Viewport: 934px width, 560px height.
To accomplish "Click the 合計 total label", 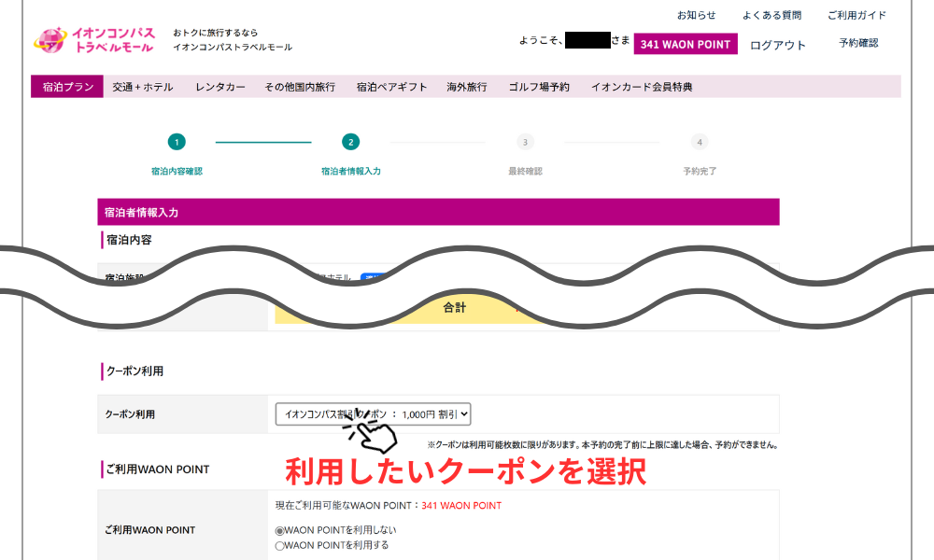I will [455, 308].
